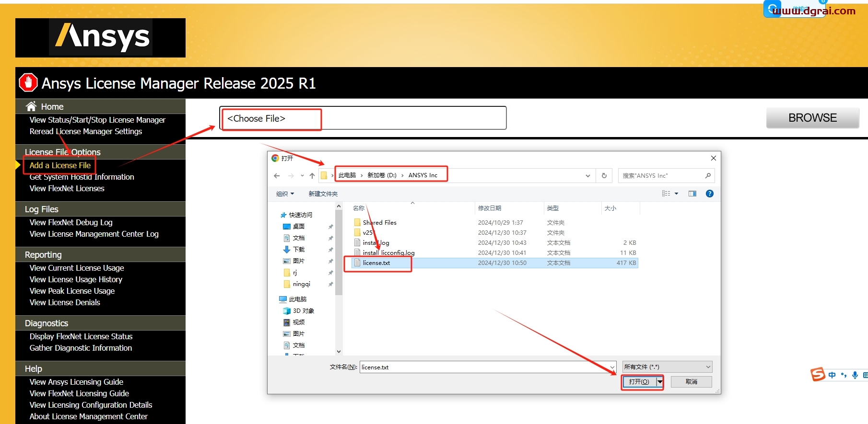Select 桌面 in the navigation pane
Screen dimensions: 868x424
pos(299,226)
